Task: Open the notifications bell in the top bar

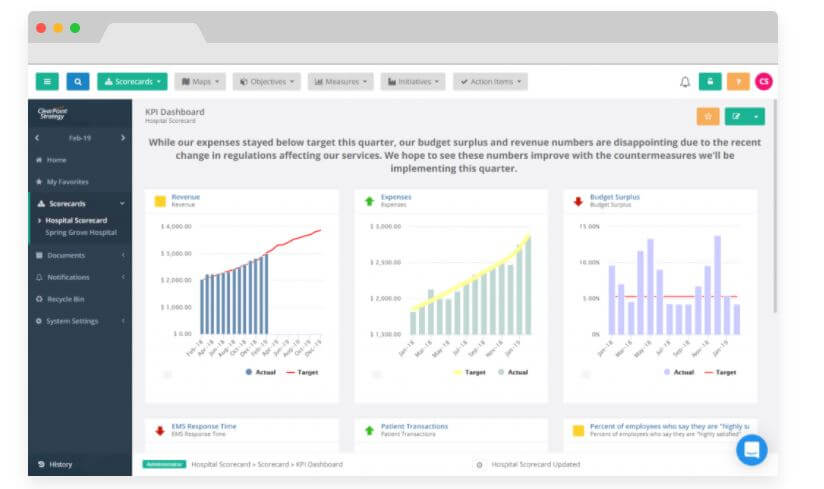Action: tap(685, 82)
